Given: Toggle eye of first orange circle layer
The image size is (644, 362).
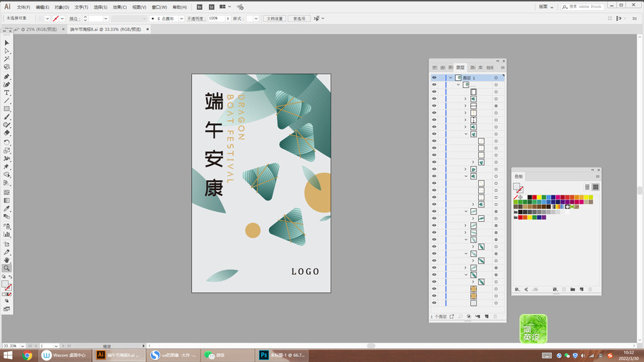Looking at the screenshot, I should coord(434,288).
